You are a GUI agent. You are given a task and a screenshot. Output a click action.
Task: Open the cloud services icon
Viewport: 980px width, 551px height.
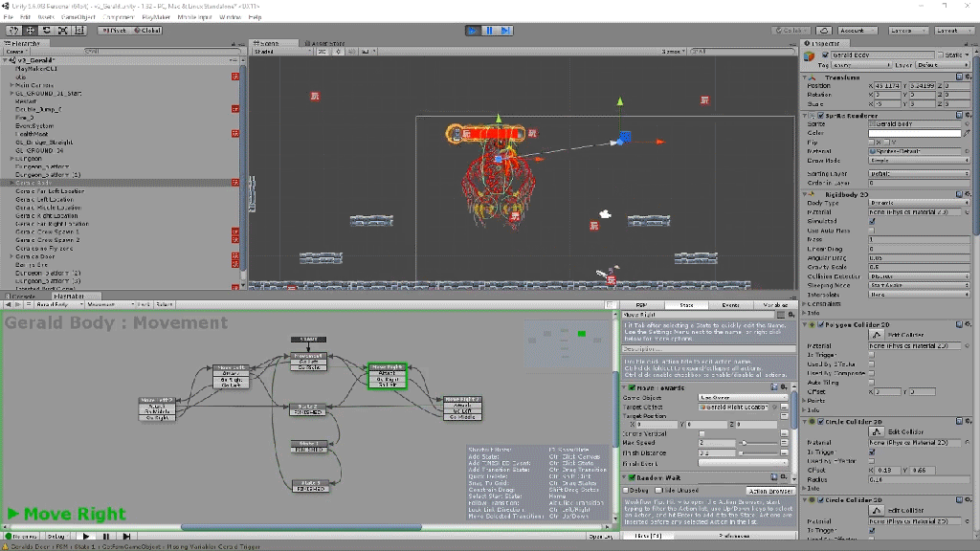[824, 30]
